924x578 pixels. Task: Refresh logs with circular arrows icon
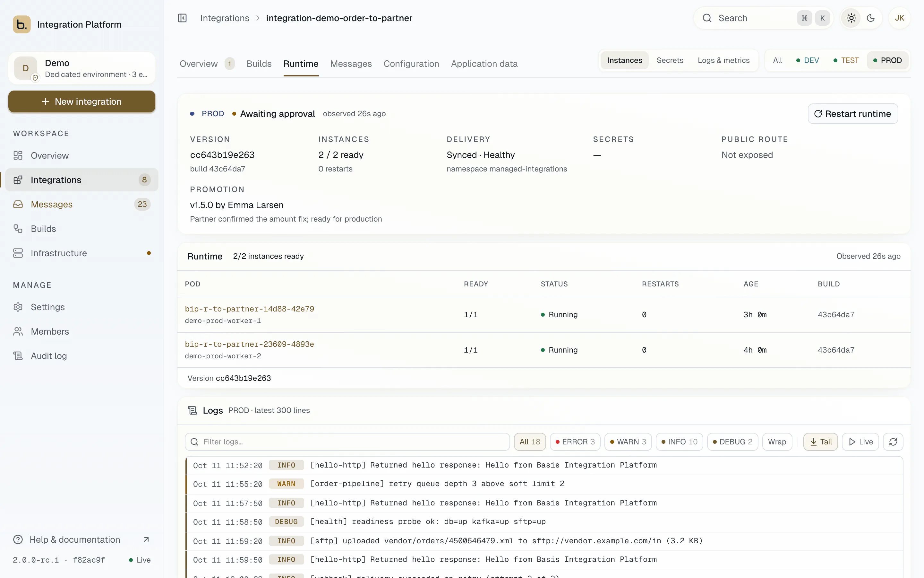(x=893, y=442)
